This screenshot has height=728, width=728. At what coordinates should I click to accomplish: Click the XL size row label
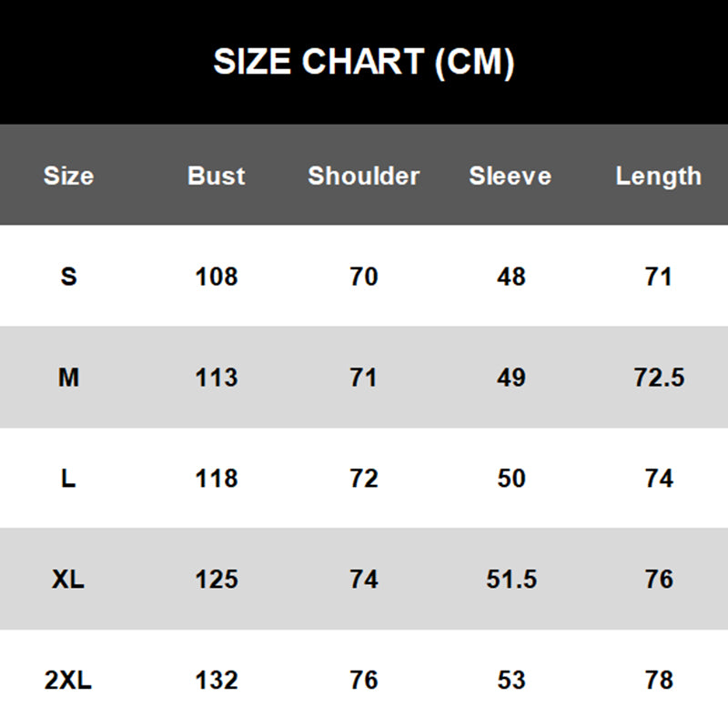68,580
